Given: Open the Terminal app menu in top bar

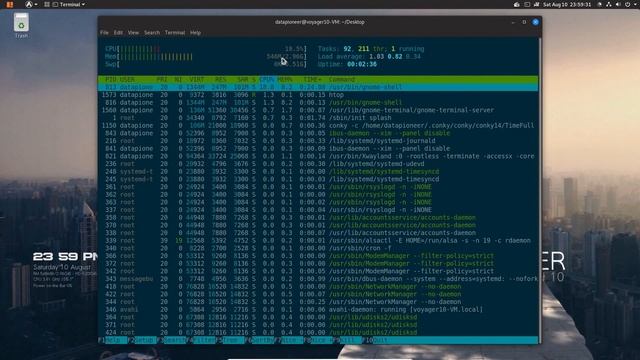Looking at the screenshot, I should point(69,4).
